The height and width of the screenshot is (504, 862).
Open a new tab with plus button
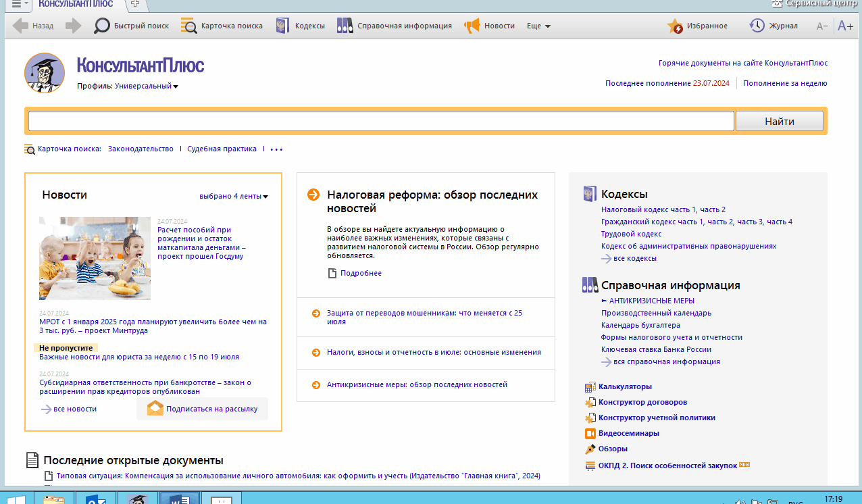[x=135, y=4]
